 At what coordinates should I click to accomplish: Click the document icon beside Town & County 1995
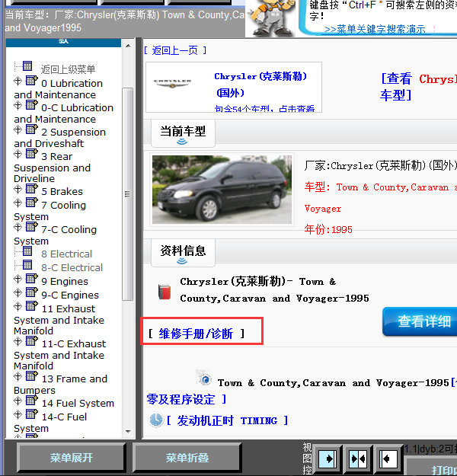pyautogui.click(x=204, y=377)
